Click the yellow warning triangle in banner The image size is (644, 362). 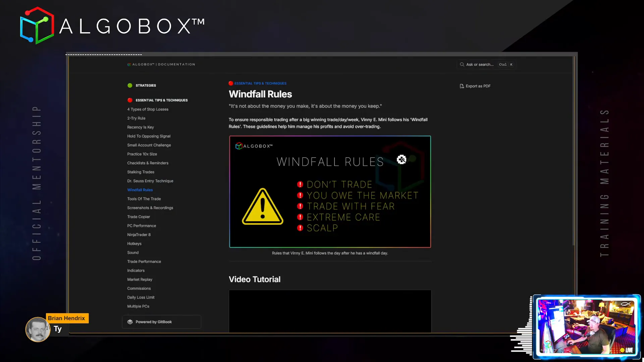coord(263,206)
